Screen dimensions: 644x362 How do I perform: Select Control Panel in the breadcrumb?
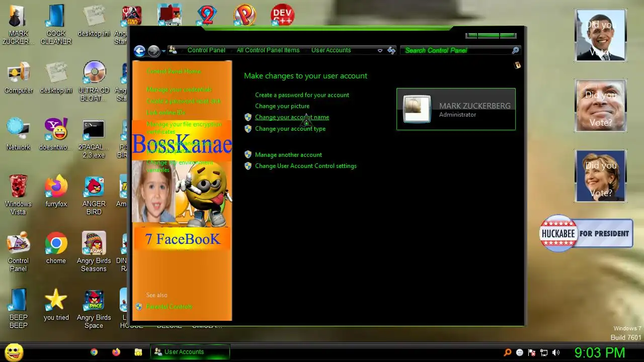pos(206,50)
